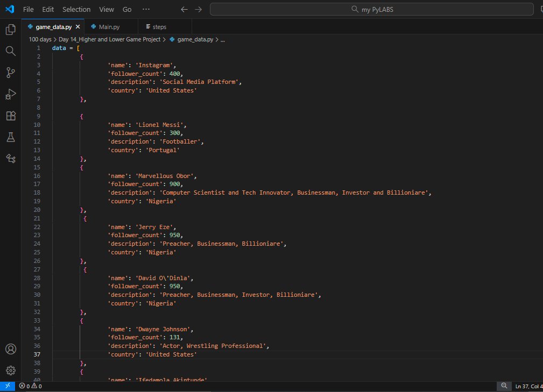The width and height of the screenshot is (543, 392).
Task: Open the Selection menu
Action: 76,9
